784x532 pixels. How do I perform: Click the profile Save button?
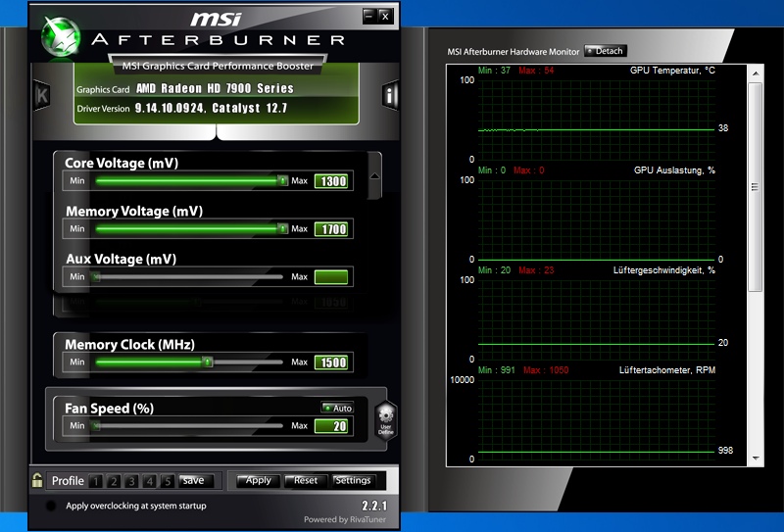[x=196, y=480]
